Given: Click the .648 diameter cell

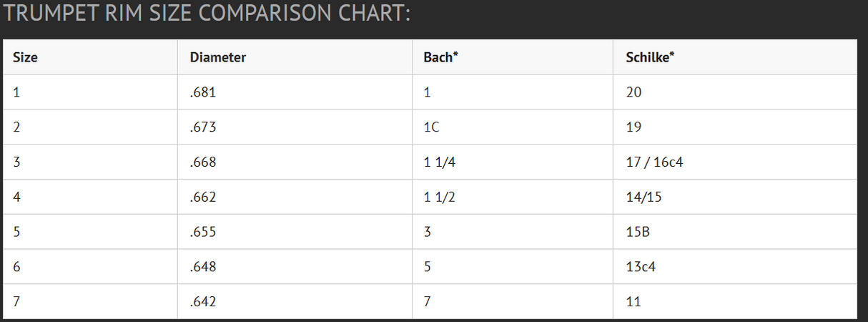Looking at the screenshot, I should pos(204,268).
